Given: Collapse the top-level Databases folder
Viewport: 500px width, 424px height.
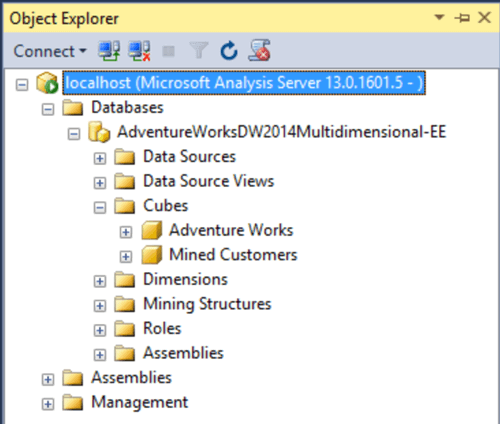Looking at the screenshot, I should [48, 109].
